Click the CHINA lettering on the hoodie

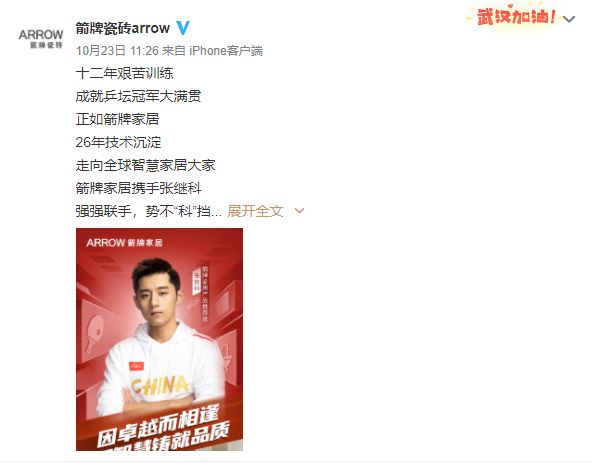(x=160, y=386)
